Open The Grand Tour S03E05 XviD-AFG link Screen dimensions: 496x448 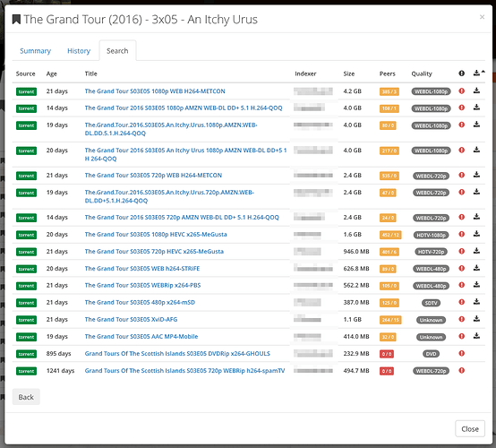[131, 320]
